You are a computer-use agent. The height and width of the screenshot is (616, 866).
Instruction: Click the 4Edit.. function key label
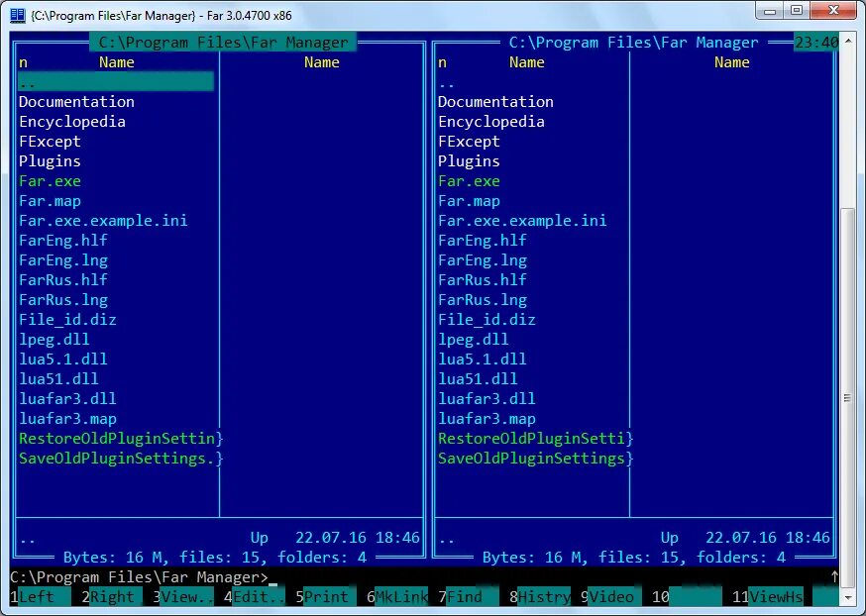(254, 596)
